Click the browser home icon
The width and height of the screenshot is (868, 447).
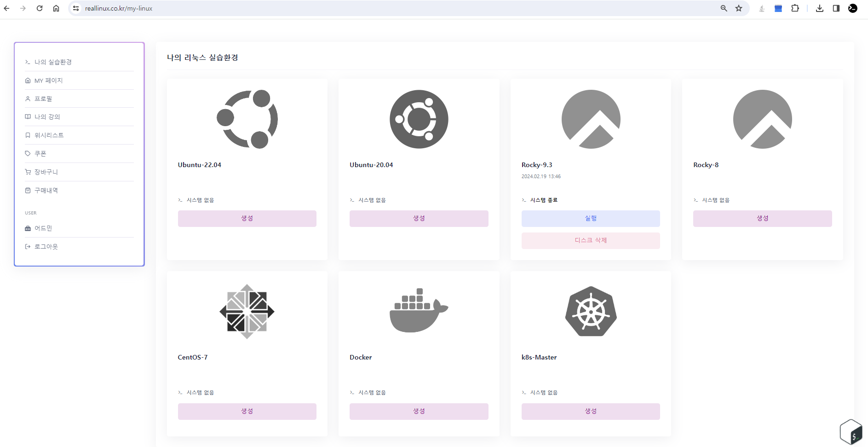pyautogui.click(x=56, y=8)
